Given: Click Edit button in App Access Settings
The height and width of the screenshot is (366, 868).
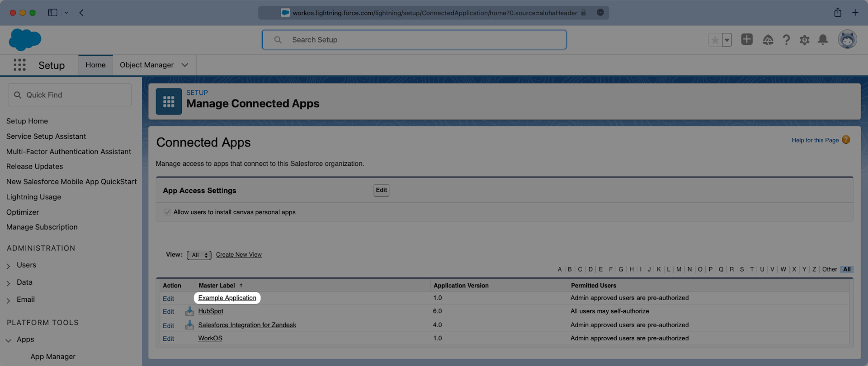Looking at the screenshot, I should point(381,190).
